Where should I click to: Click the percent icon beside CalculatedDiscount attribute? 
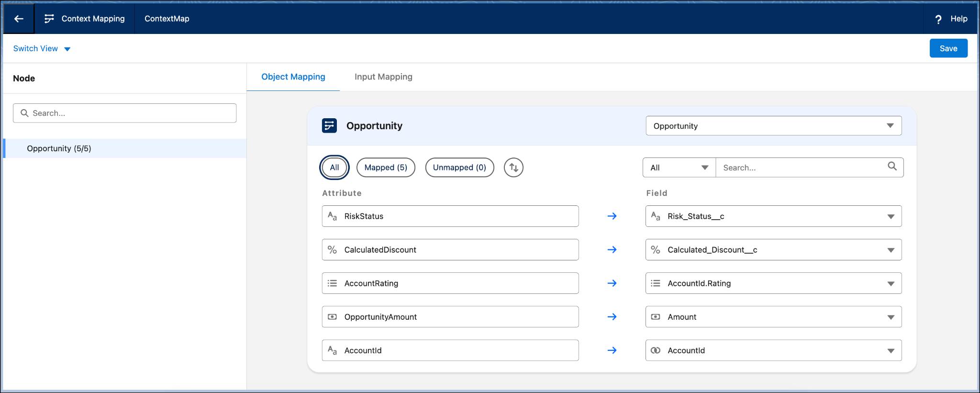(332, 249)
